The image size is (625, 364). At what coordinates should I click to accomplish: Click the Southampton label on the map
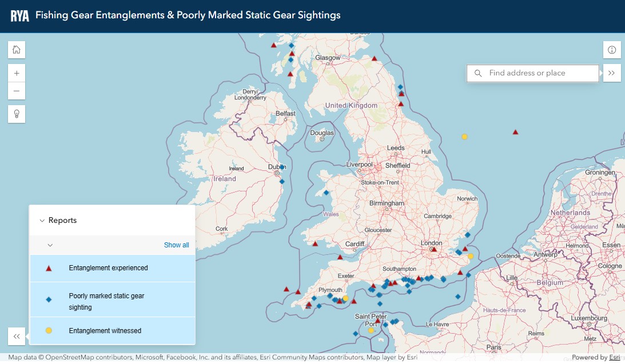pos(399,269)
